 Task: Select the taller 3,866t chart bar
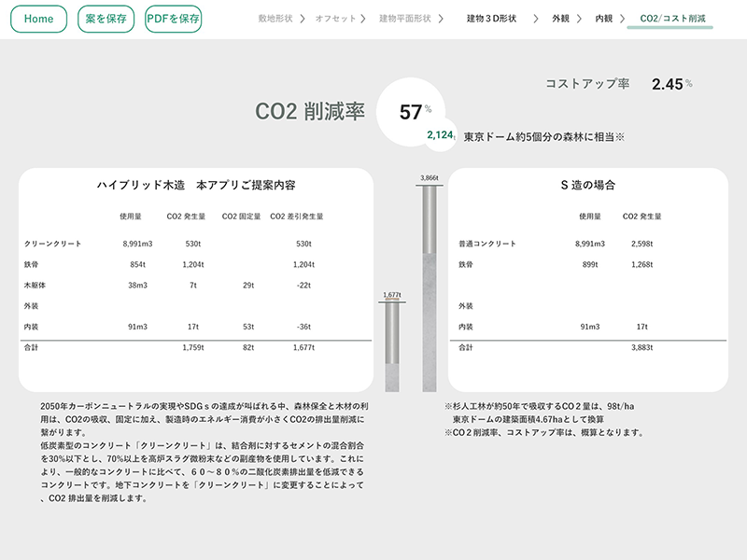[x=430, y=287]
